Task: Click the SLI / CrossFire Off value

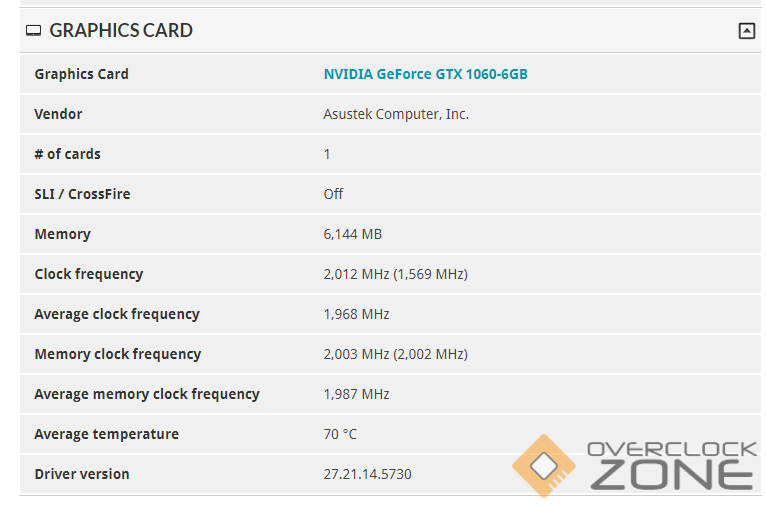Action: (x=333, y=194)
